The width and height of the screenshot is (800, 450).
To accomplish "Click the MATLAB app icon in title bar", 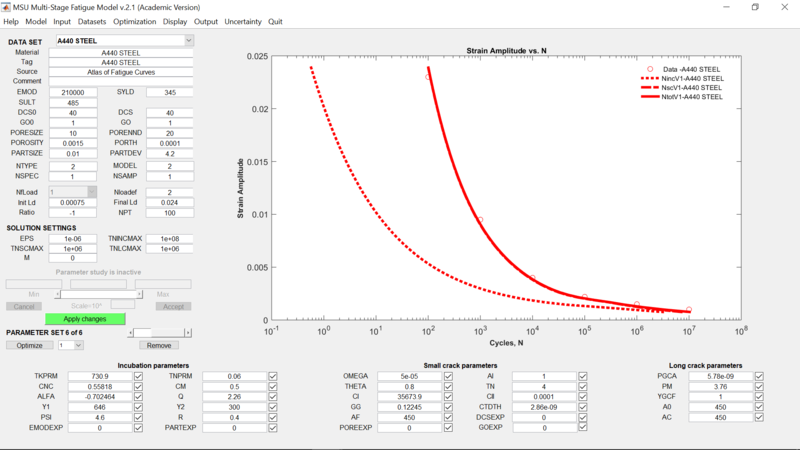I will [7, 6].
